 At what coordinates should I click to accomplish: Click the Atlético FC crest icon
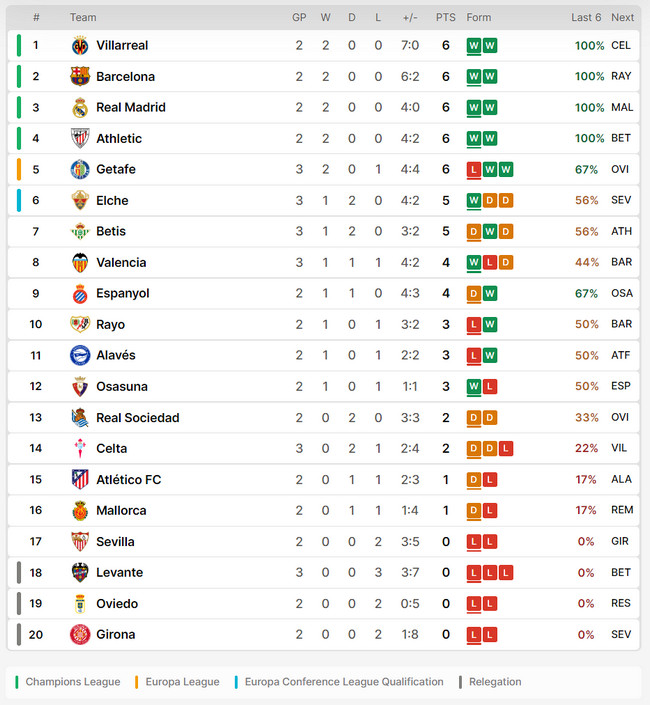coord(80,479)
